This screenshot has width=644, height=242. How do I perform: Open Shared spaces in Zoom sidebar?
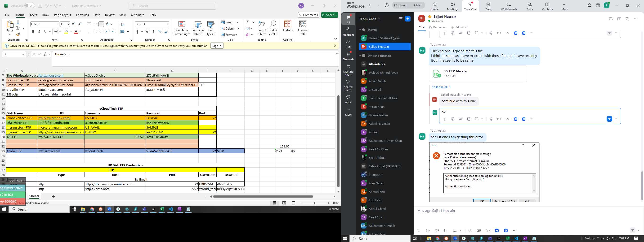click(348, 85)
